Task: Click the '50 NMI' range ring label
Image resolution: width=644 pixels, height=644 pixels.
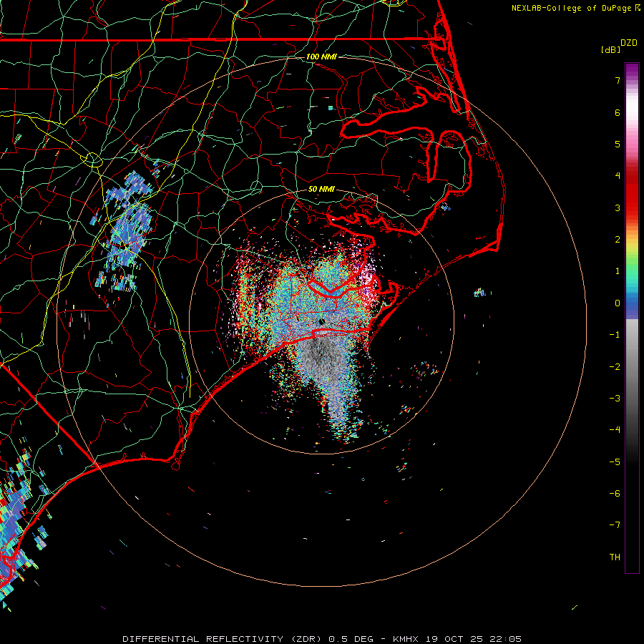Action: coord(321,189)
